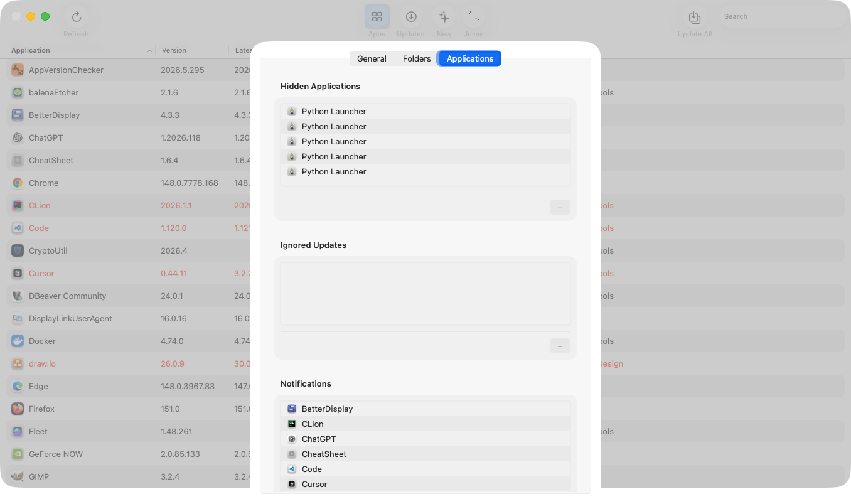Image resolution: width=851 pixels, height=504 pixels.
Task: Click the balenaEtcher app icon
Action: 18,92
